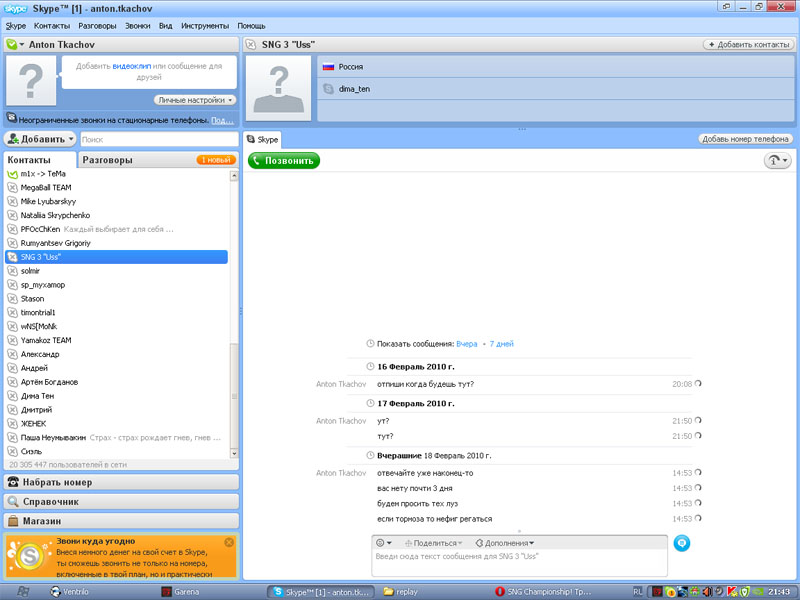Select contact Natalia Skrypchenko
Viewport: 800px width, 600px height.
click(x=117, y=215)
